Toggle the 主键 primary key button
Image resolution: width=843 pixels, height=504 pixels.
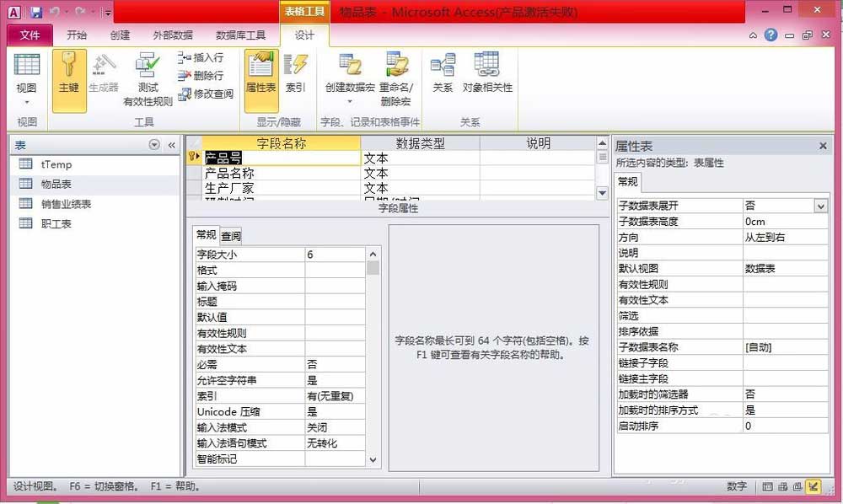[x=69, y=81]
